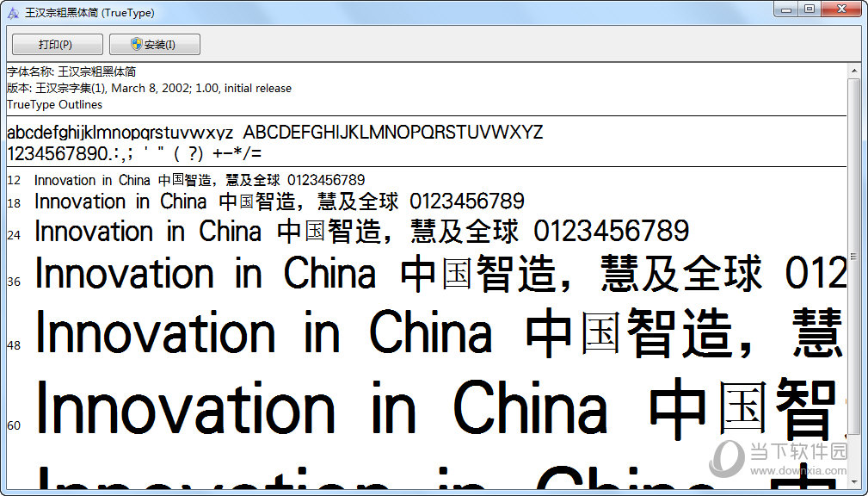The width and height of the screenshot is (868, 496).
Task: Click the window title 王汉宗粗黑体简 (TrueType)
Action: (x=89, y=12)
